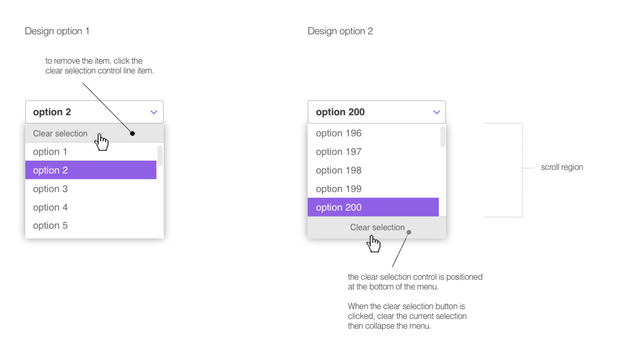
Task: Click the Design option 2 heading
Action: (x=340, y=31)
